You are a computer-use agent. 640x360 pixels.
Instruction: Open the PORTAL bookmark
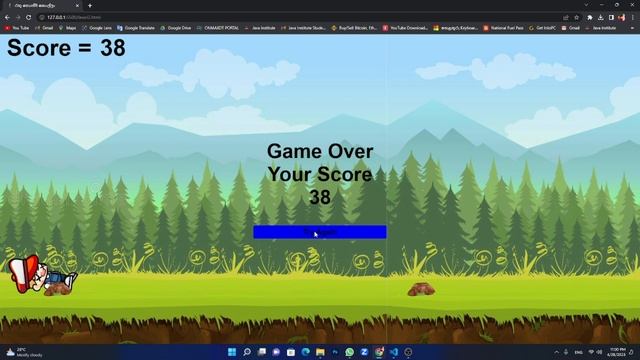coord(218,28)
